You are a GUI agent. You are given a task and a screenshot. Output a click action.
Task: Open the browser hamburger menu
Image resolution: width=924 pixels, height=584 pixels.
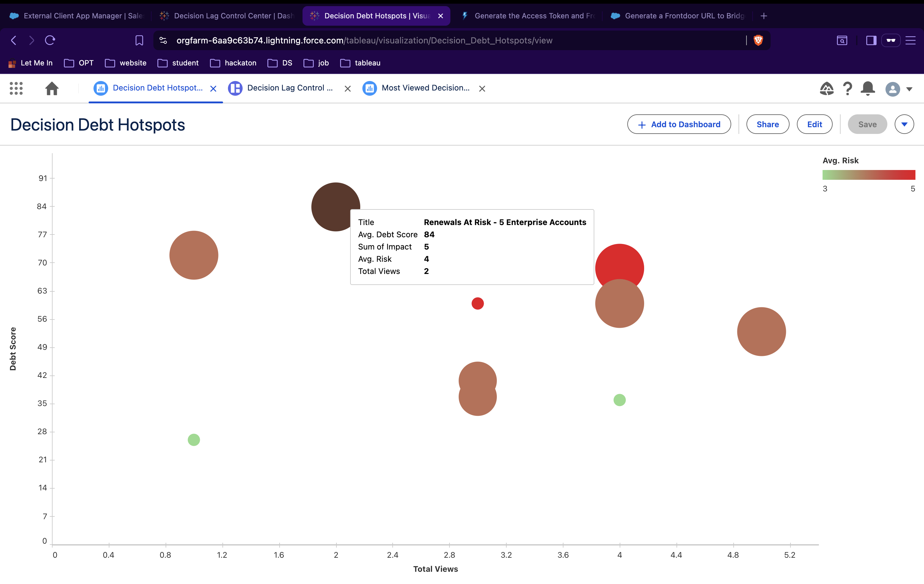click(911, 40)
